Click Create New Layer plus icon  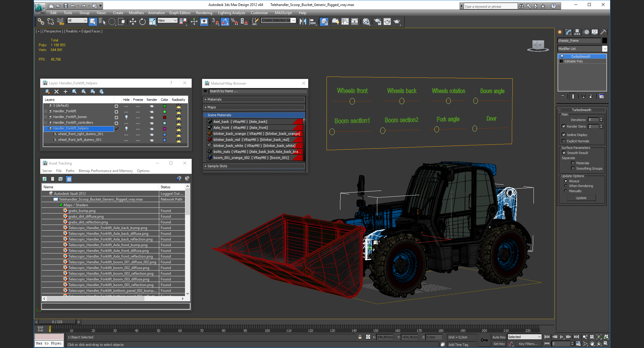click(x=65, y=92)
